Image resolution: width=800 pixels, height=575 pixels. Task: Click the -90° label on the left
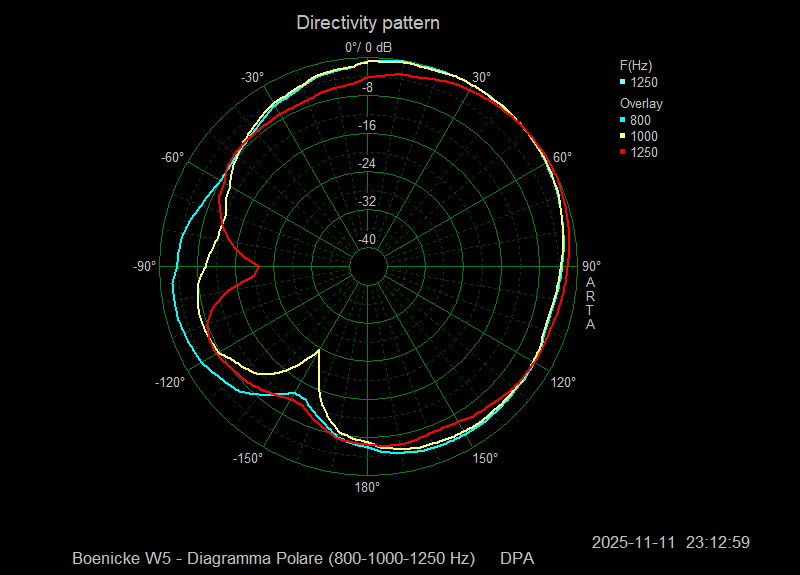144,266
